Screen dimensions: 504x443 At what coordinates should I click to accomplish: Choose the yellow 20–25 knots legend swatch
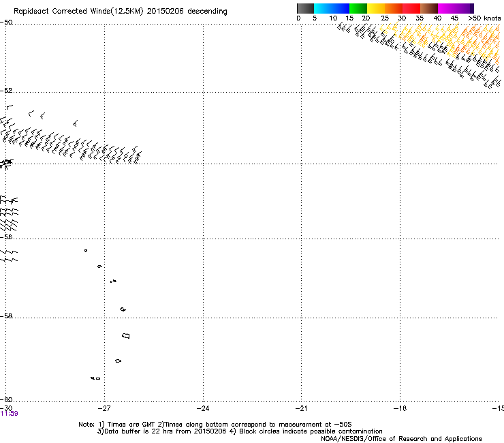(376, 8)
